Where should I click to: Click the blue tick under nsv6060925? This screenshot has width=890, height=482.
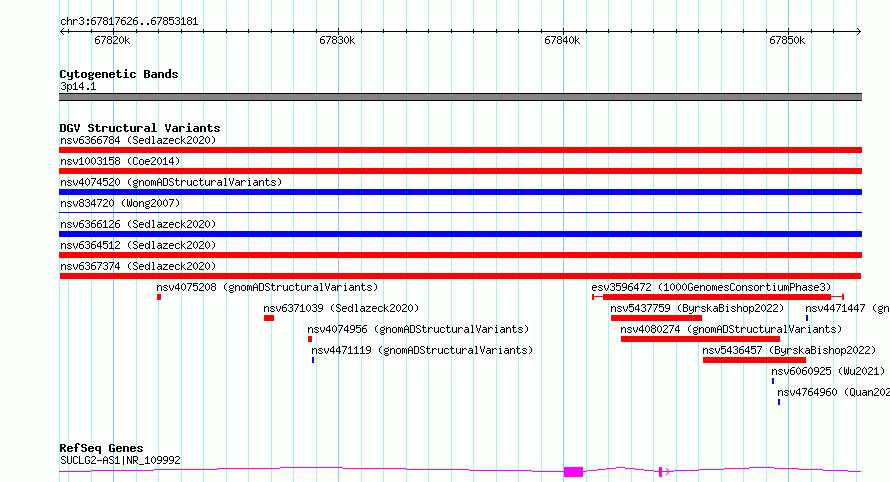tap(773, 381)
